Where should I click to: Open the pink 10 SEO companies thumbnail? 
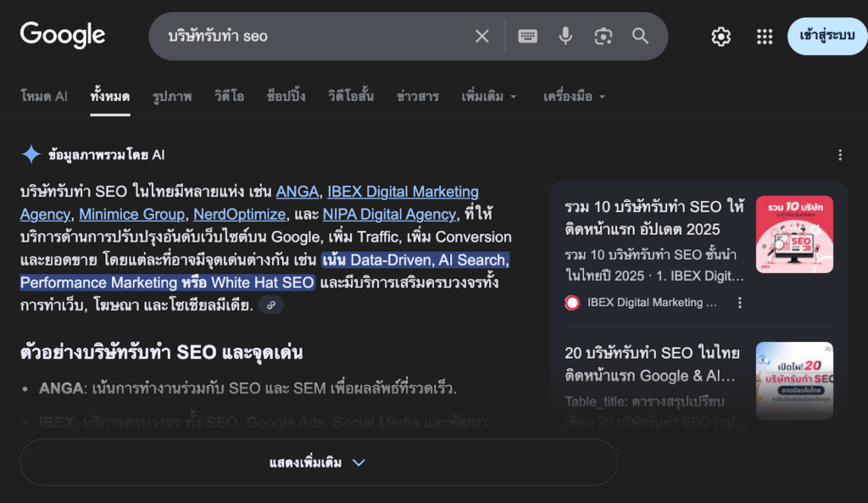pos(794,234)
